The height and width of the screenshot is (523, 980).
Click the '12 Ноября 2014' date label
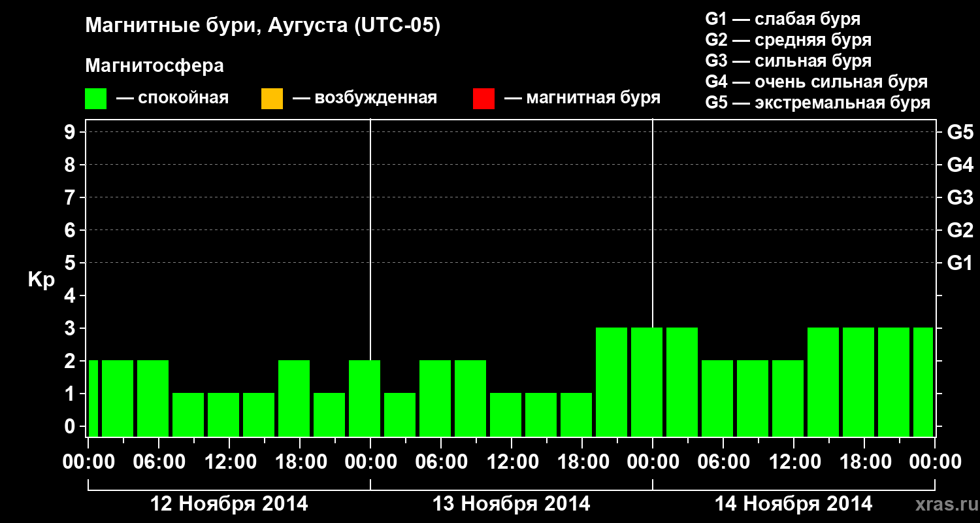(229, 504)
